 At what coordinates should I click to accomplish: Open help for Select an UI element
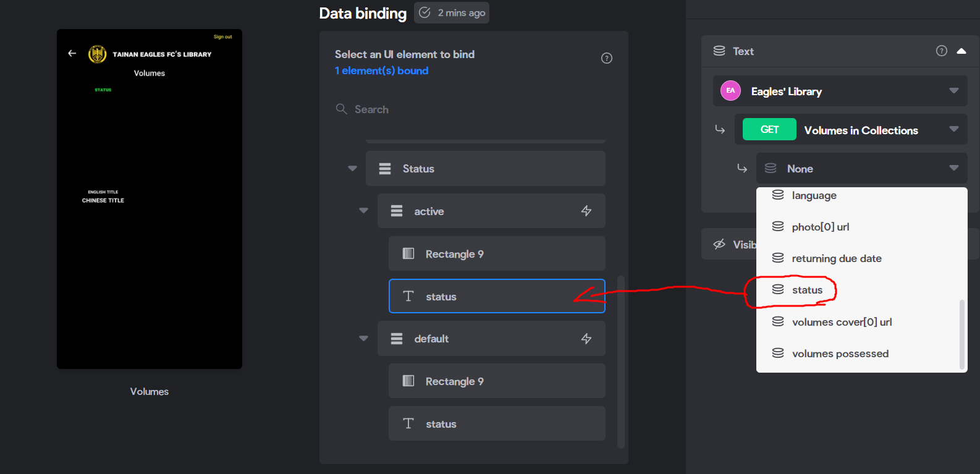607,58
